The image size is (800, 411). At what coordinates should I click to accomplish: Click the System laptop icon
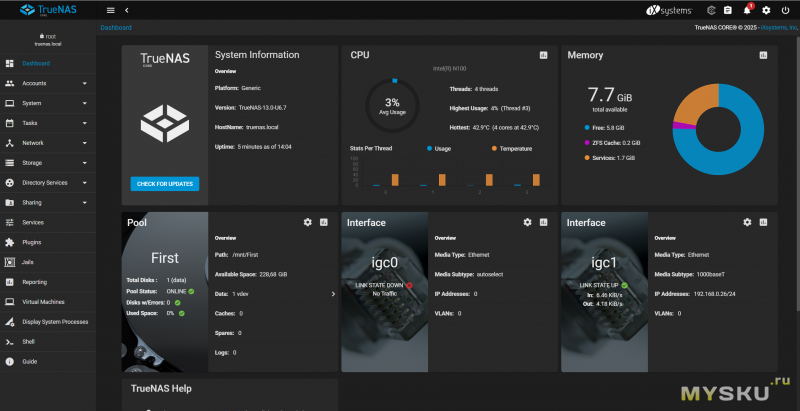pyautogui.click(x=9, y=103)
